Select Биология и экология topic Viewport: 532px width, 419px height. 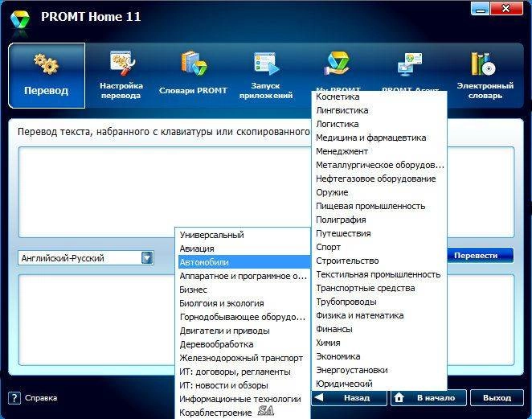coord(244,303)
